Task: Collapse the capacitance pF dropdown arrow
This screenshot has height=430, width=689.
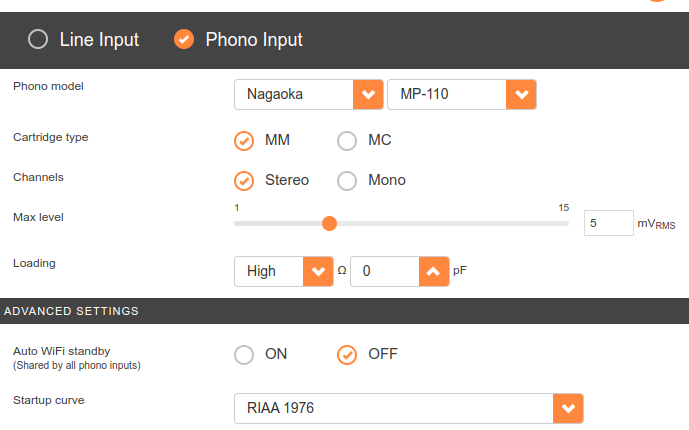Action: (x=433, y=271)
